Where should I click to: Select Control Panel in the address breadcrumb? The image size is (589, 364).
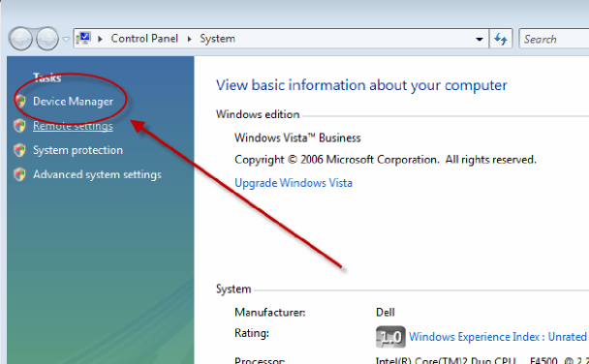pyautogui.click(x=144, y=39)
